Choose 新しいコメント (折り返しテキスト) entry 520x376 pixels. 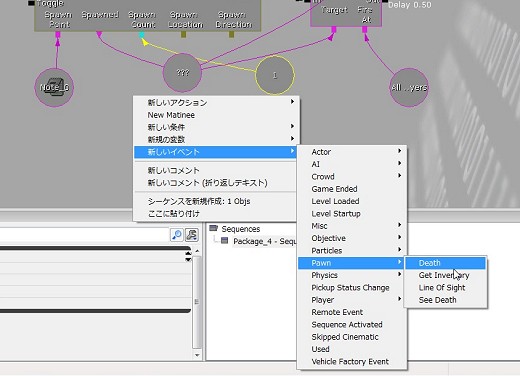tap(216, 183)
